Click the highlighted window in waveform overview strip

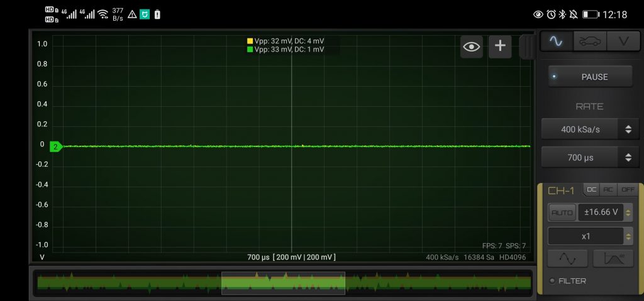(x=283, y=283)
